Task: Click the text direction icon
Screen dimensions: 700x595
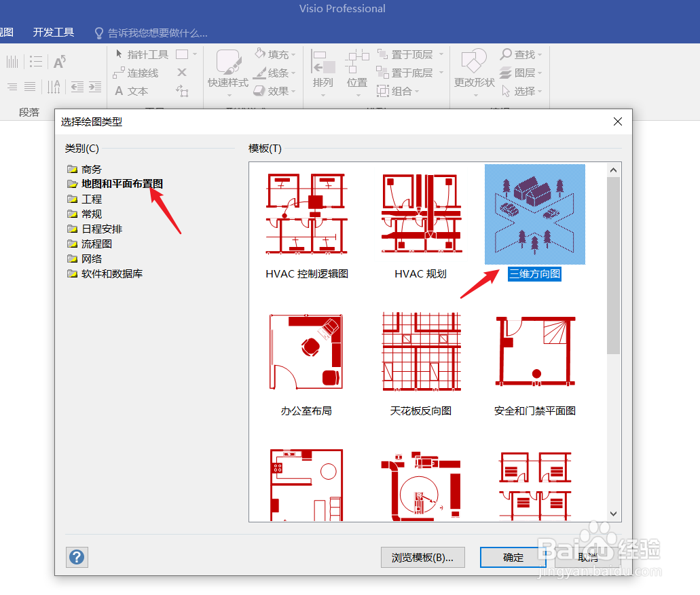Action: 54,87
